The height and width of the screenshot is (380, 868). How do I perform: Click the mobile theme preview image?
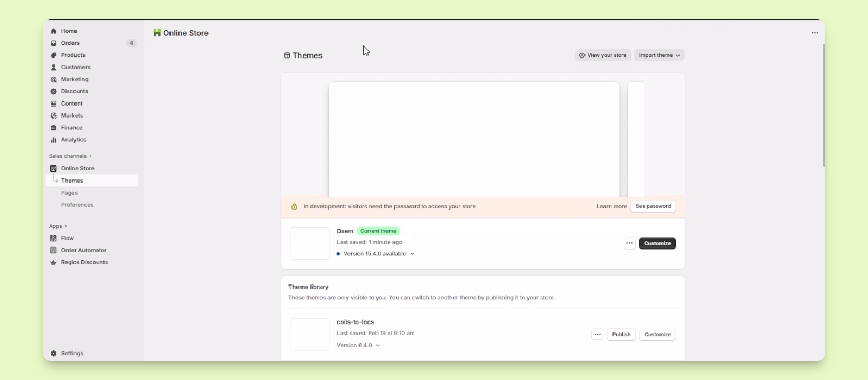pos(636,139)
